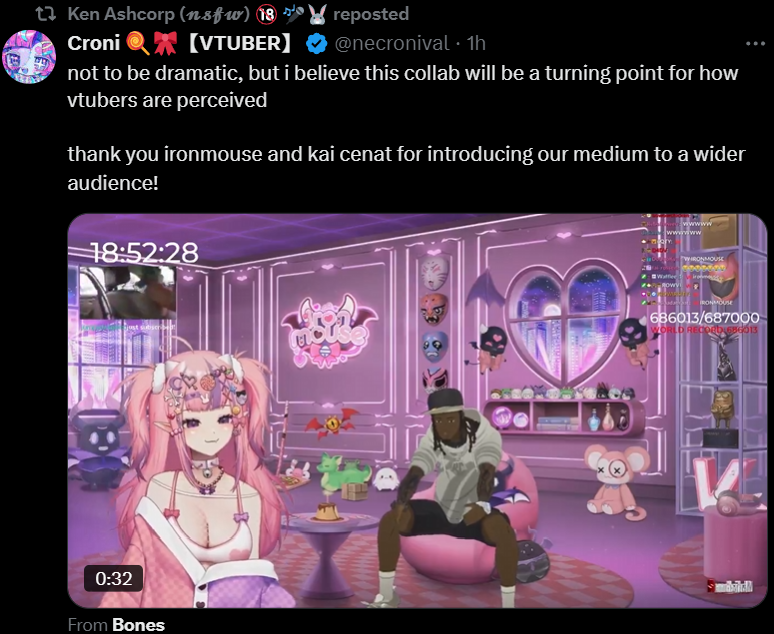
Task: Click the 686013/687000 sub counter
Action: coord(704,317)
